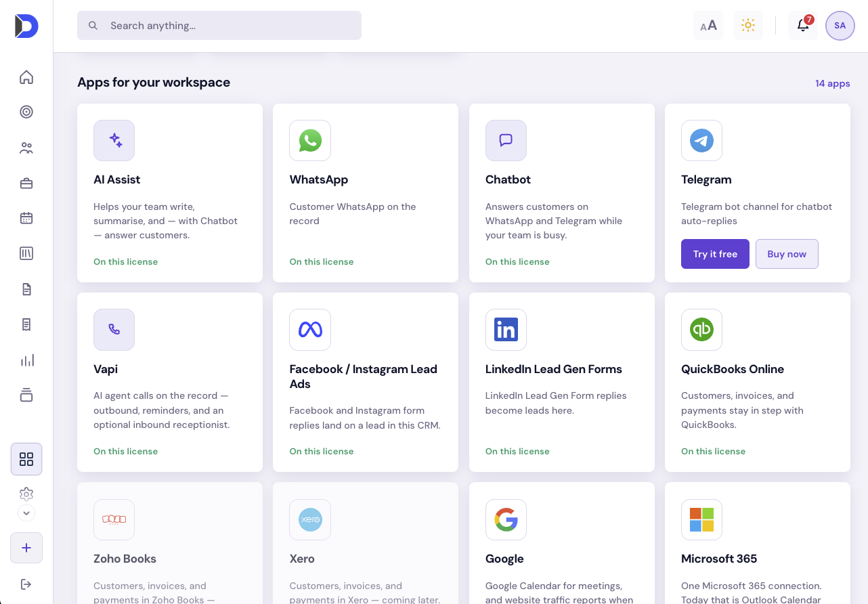Open the stacked layers icon in the sidebar

click(26, 395)
